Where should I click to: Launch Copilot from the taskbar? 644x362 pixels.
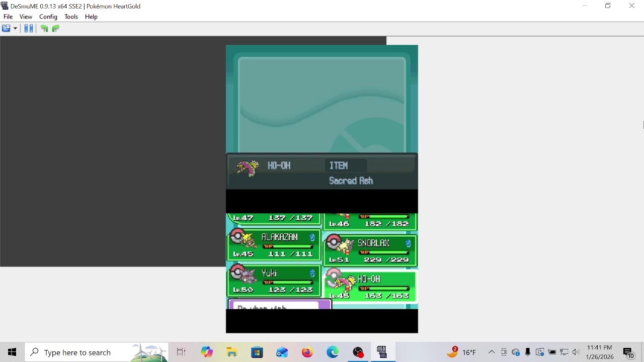[x=207, y=352]
